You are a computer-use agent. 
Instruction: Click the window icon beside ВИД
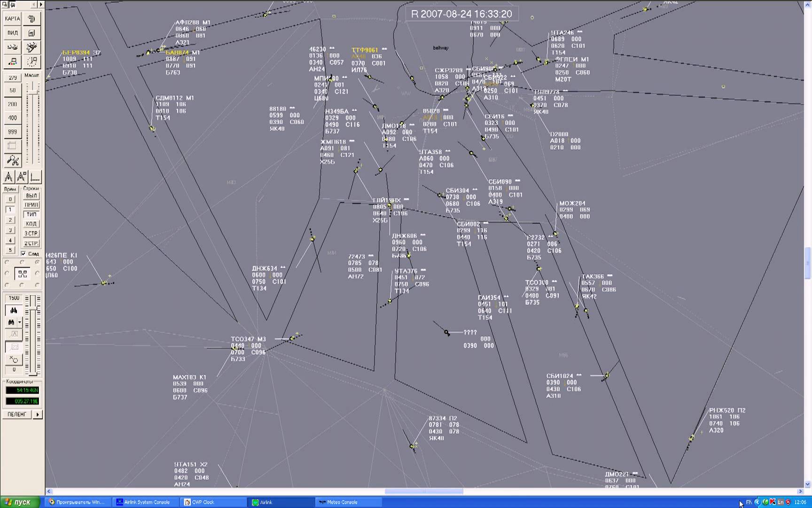click(x=32, y=33)
